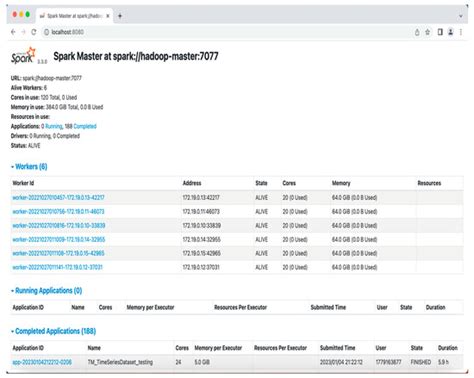The width and height of the screenshot is (474, 378).
Task: Open worker link ending in 172.19.0.14-32955
Action: click(x=59, y=240)
